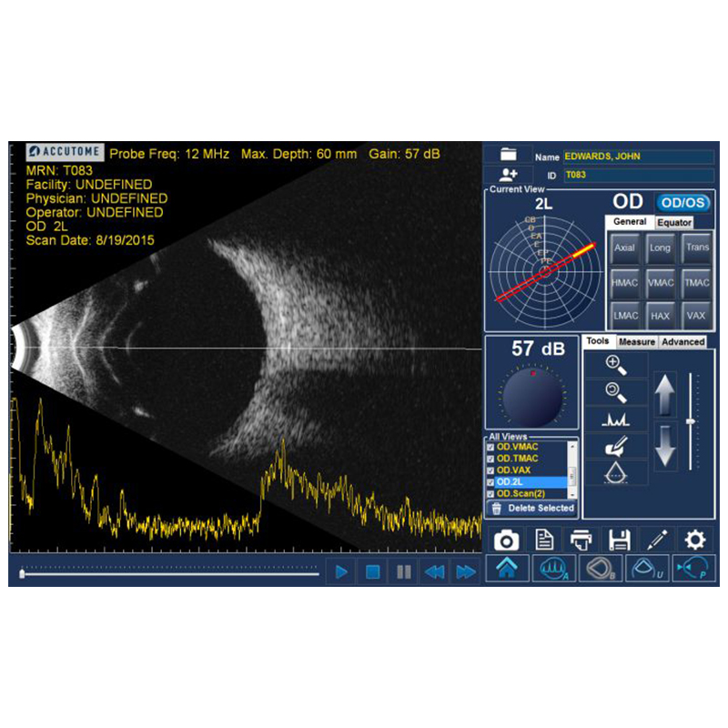Switch to UBM mode icon
The width and height of the screenshot is (728, 728).
647,568
